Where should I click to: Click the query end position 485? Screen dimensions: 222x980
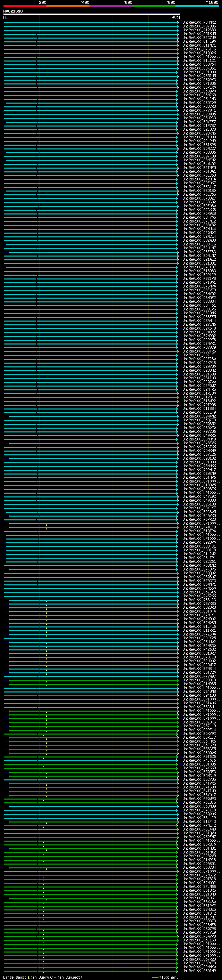175,17
